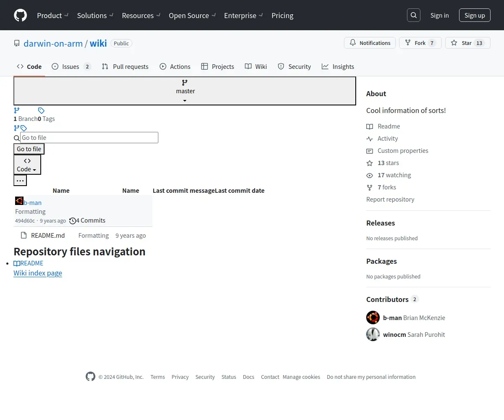Expand the Resources menu
504x420 pixels.
pyautogui.click(x=141, y=15)
